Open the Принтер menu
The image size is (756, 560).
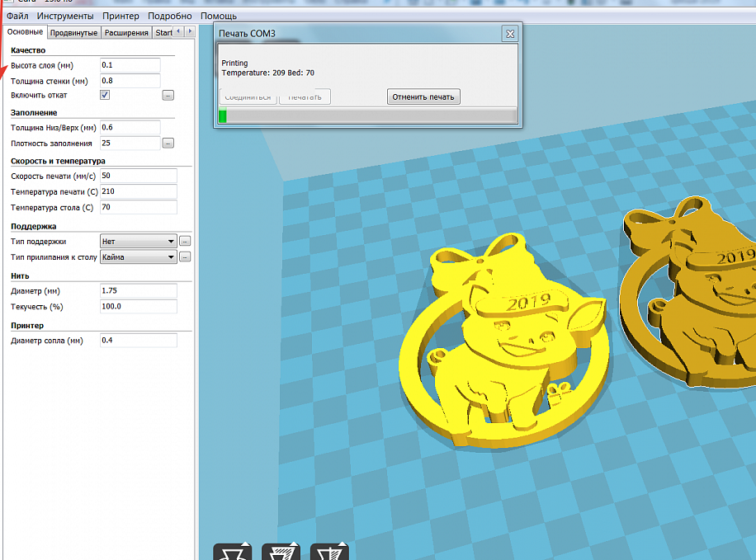coord(120,16)
